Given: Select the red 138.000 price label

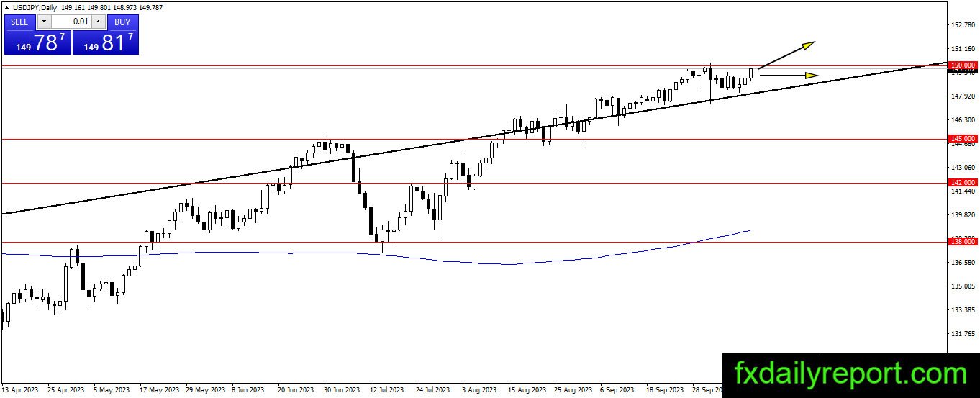Looking at the screenshot, I should click(963, 243).
